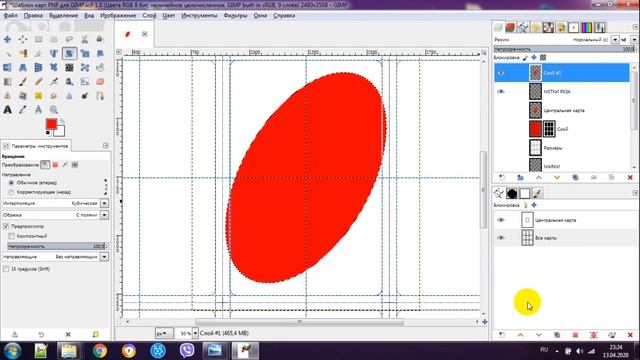The image size is (640, 360).
Task: Toggle visibility of Центральная карта path
Action: click(501, 220)
